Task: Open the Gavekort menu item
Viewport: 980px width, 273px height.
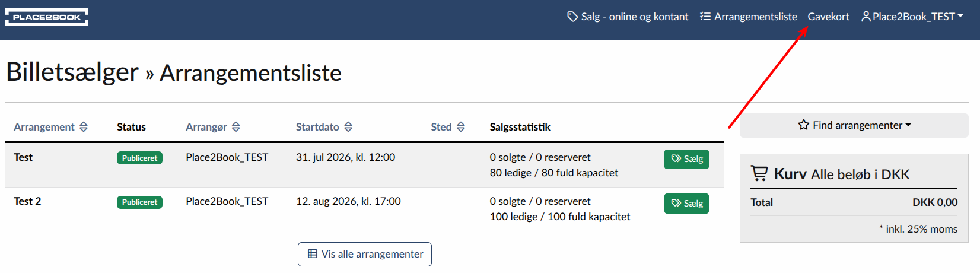Action: 828,17
